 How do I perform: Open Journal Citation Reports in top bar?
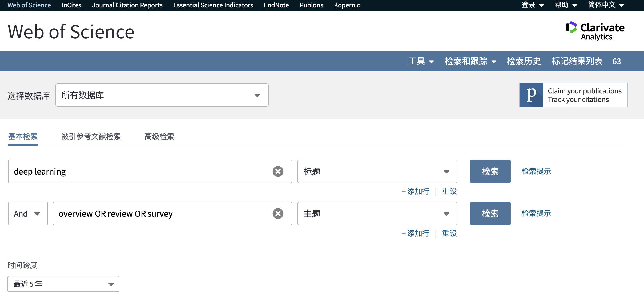pos(127,5)
